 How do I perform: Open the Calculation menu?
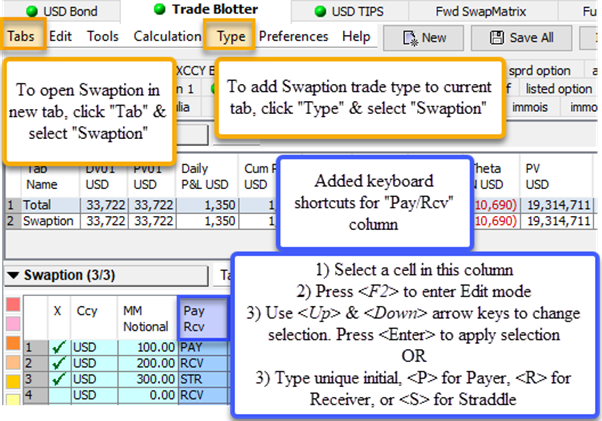pyautogui.click(x=167, y=36)
